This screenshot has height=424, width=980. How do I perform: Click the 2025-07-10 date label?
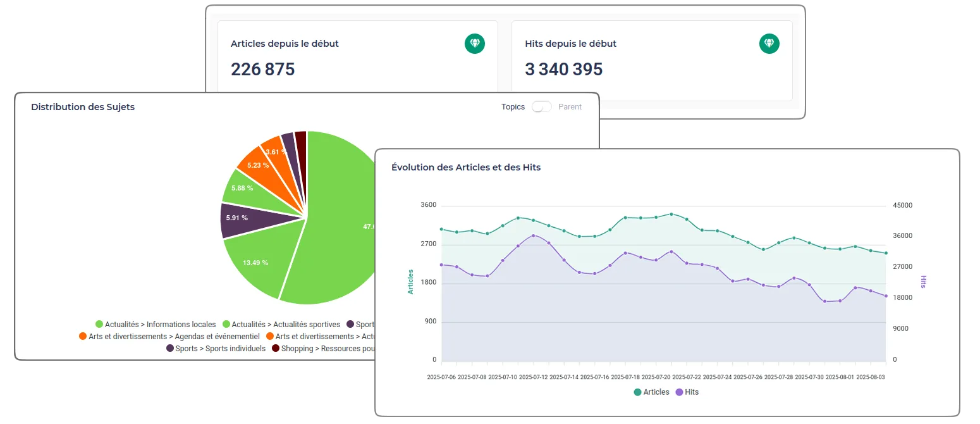click(503, 377)
